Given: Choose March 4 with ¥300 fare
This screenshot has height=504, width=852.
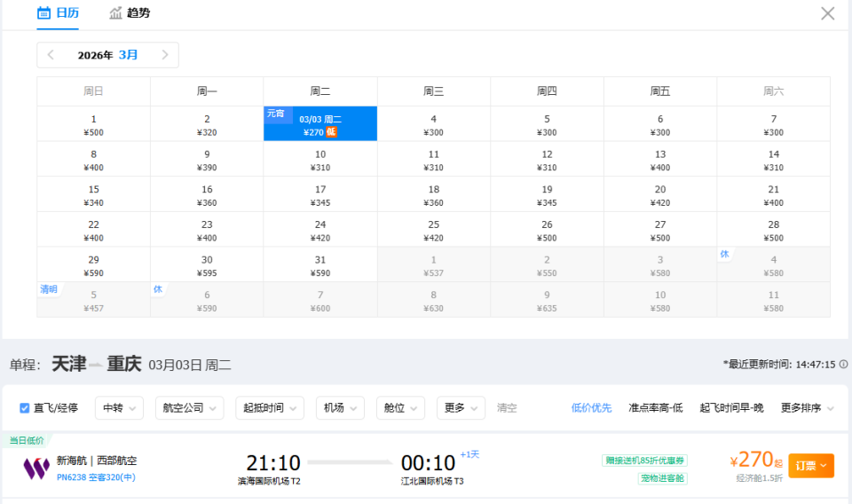Looking at the screenshot, I should pyautogui.click(x=434, y=124).
